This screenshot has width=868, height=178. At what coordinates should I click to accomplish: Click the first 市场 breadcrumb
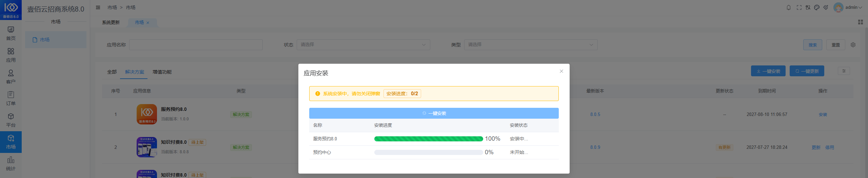112,7
